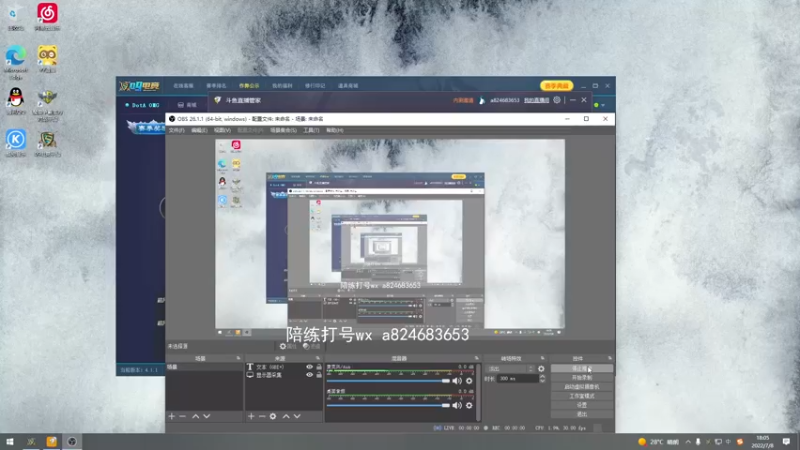
Task: Pop out the 场景 scenes dock panel
Action: [238, 358]
